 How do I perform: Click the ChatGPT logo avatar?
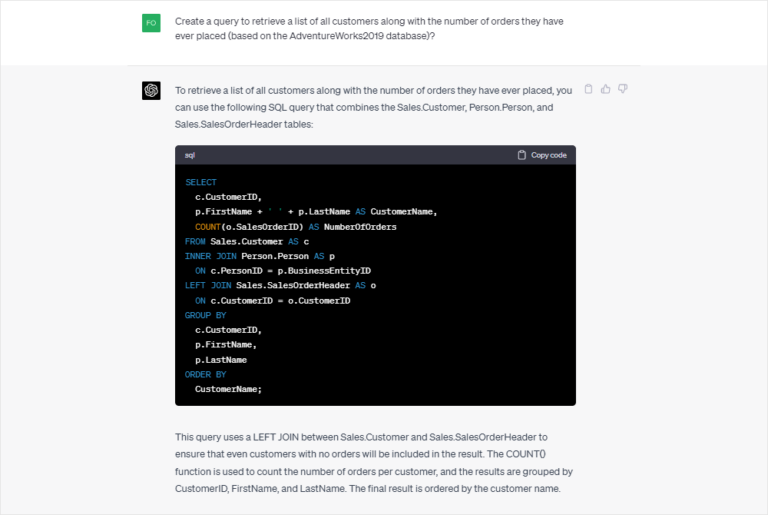coord(151,91)
